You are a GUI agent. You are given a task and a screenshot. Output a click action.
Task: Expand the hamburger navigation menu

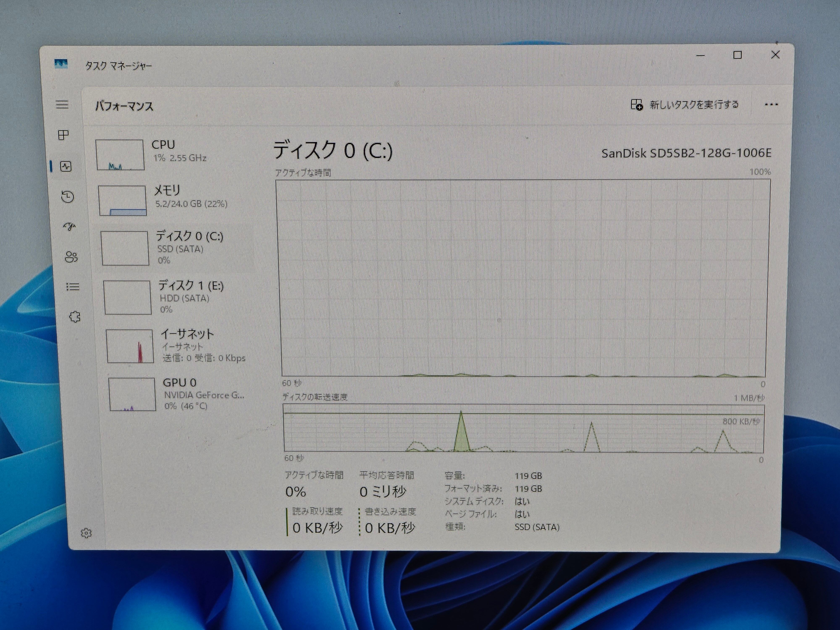(x=62, y=104)
